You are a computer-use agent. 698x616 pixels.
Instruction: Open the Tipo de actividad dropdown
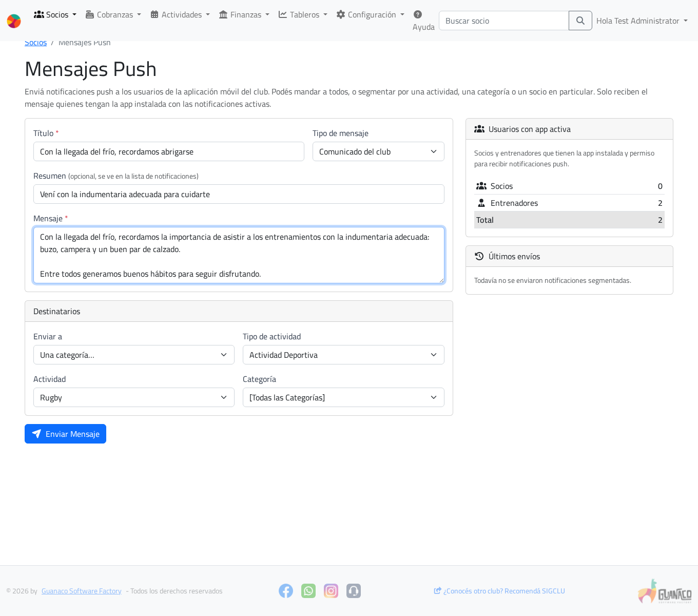pyautogui.click(x=343, y=355)
